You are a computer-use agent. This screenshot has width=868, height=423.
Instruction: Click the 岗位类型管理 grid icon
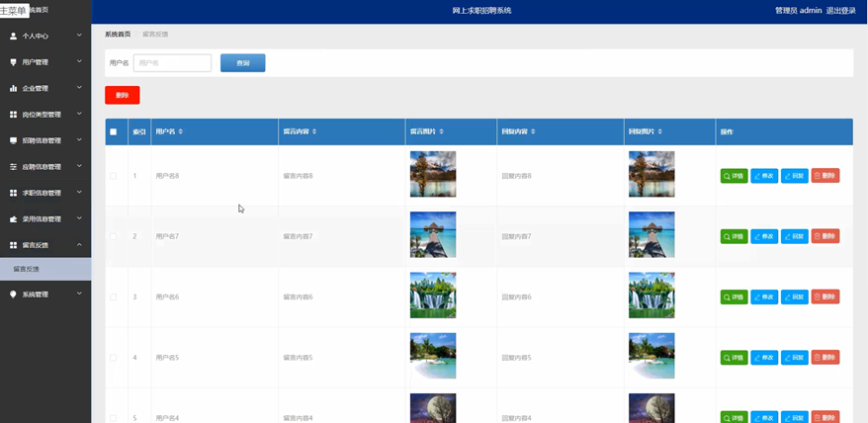pos(13,115)
